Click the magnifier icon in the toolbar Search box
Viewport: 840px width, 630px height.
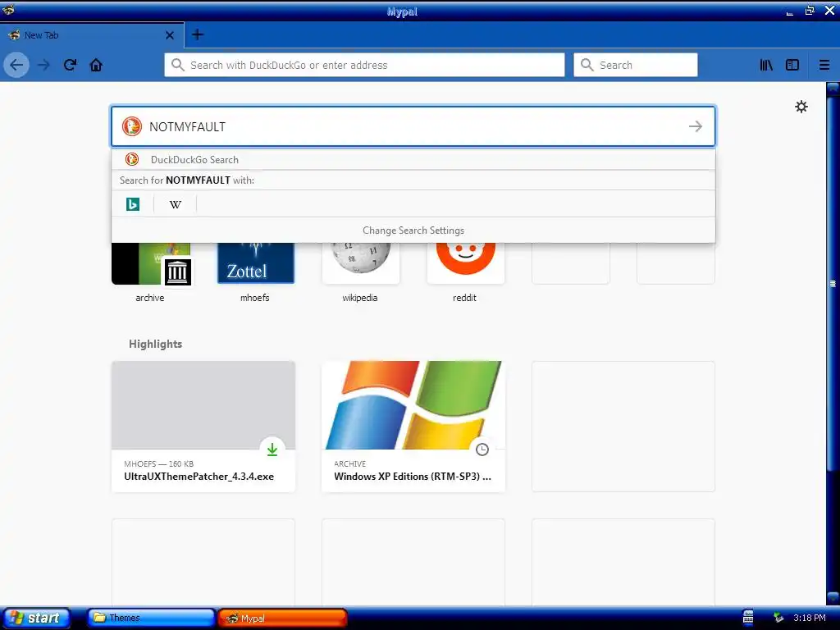pos(587,65)
